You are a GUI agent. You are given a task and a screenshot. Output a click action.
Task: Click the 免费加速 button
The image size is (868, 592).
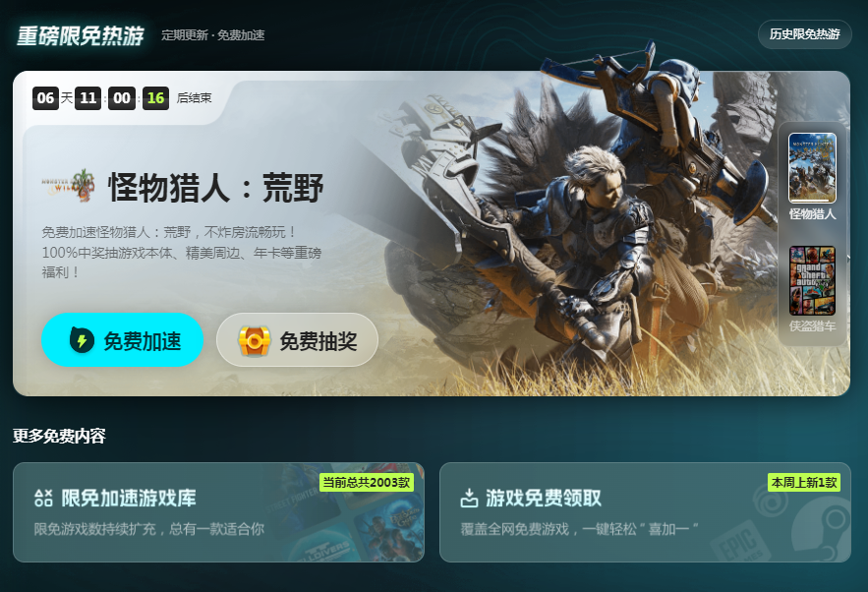click(x=122, y=340)
